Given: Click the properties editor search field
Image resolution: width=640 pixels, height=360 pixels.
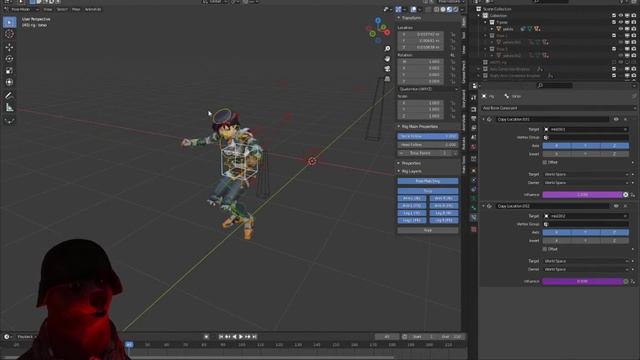Looking at the screenshot, I should 555,85.
